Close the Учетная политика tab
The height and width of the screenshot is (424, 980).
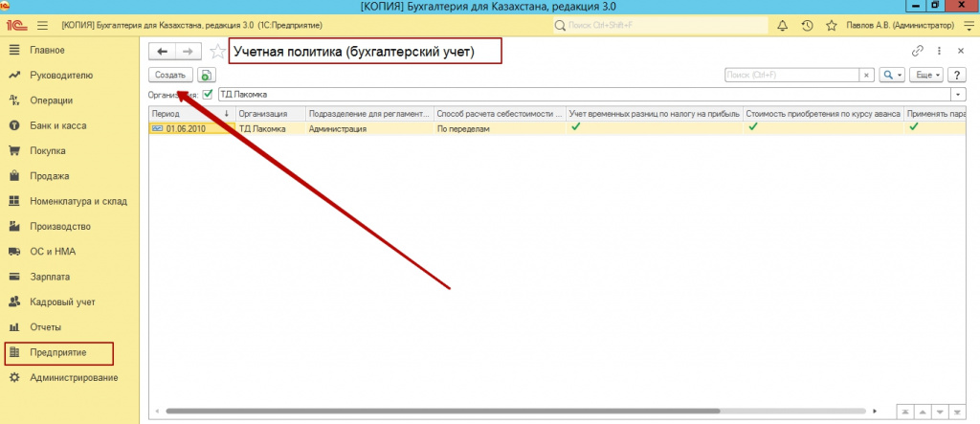point(961,52)
